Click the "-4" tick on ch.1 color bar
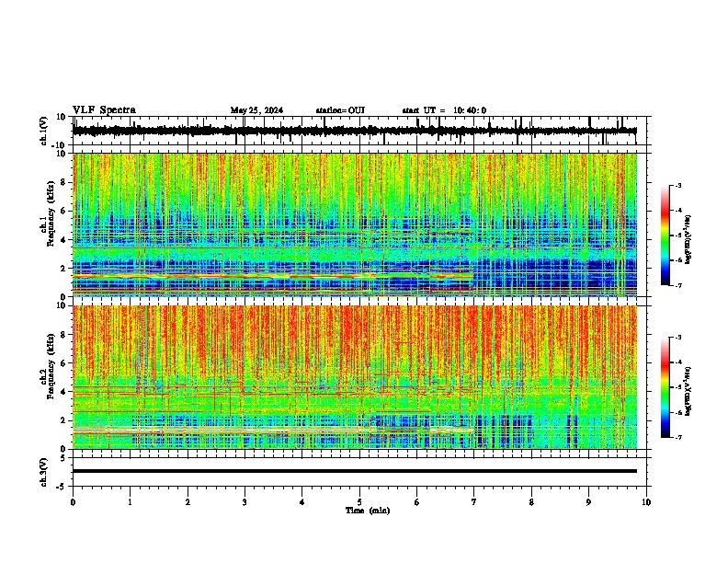 tap(677, 211)
